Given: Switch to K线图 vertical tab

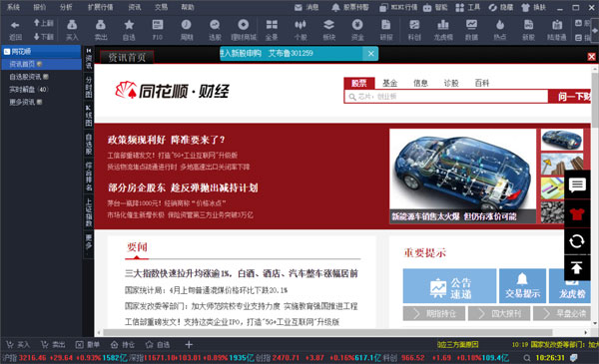Looking at the screenshot, I should 89,116.
